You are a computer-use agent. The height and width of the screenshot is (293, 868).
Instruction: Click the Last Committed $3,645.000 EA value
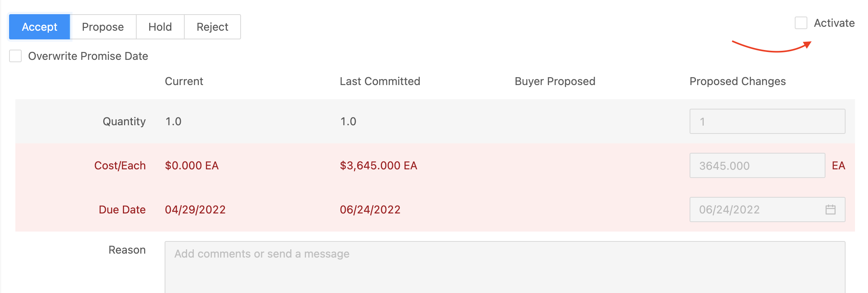[378, 165]
